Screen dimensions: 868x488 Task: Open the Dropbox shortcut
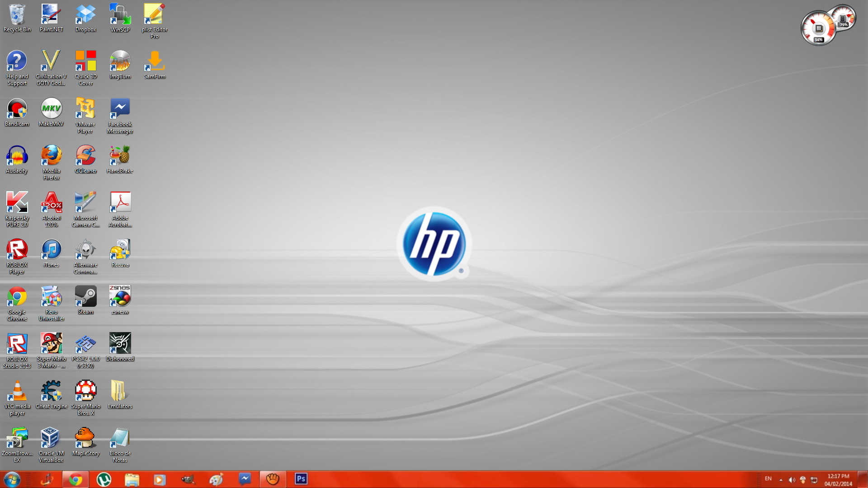85,19
